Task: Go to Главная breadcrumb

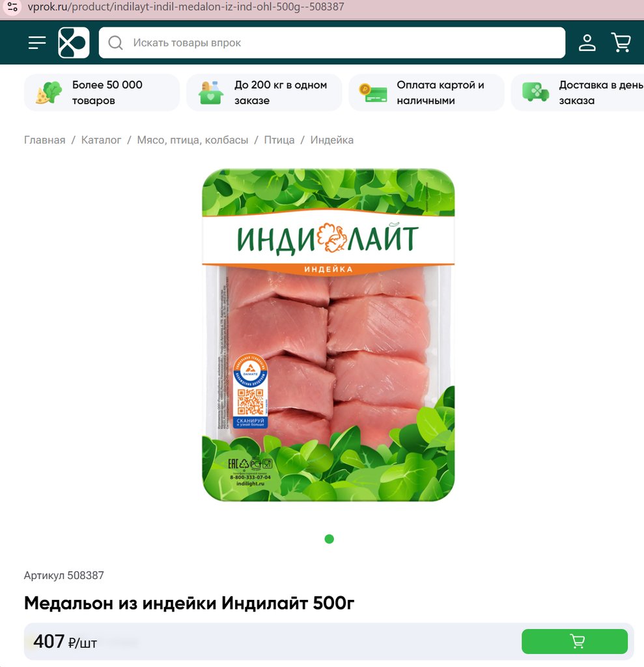Action: 45,140
